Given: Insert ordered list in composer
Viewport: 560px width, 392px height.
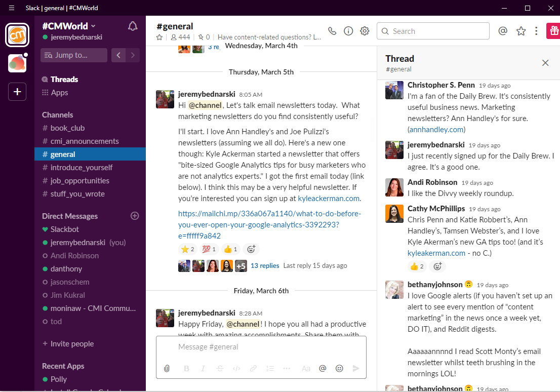Looking at the screenshot, I should (270, 368).
